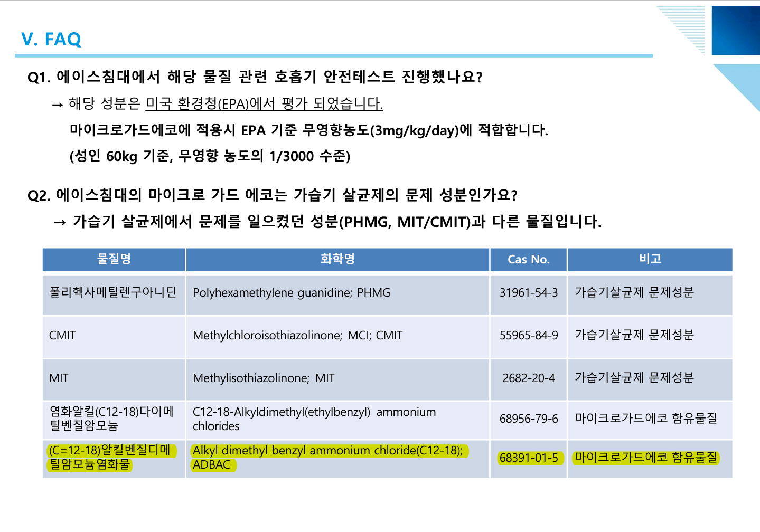
Task: Click the answer line mentioning PHMG, MIT/CMIT
Action: point(337,222)
